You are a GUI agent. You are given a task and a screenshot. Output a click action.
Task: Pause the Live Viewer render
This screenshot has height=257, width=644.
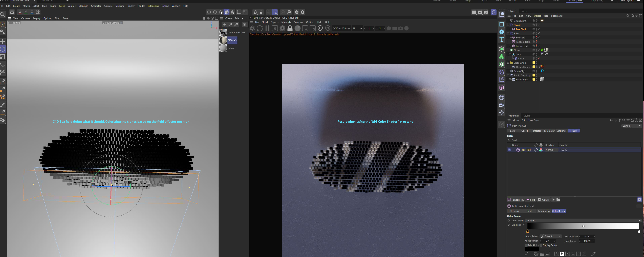pos(267,29)
